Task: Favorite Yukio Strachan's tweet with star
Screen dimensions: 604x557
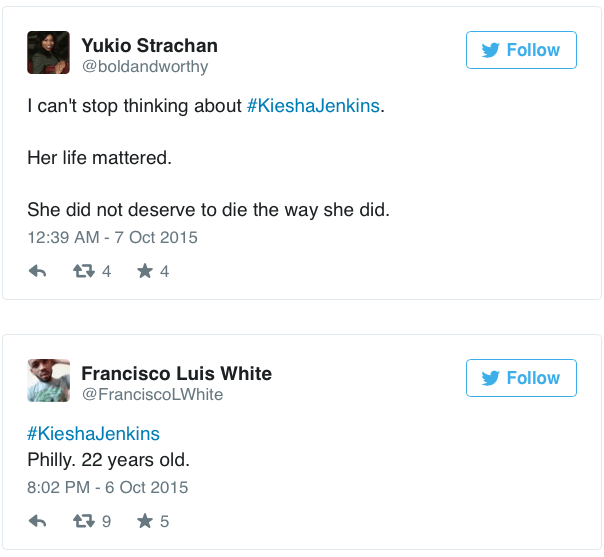Action: (145, 271)
